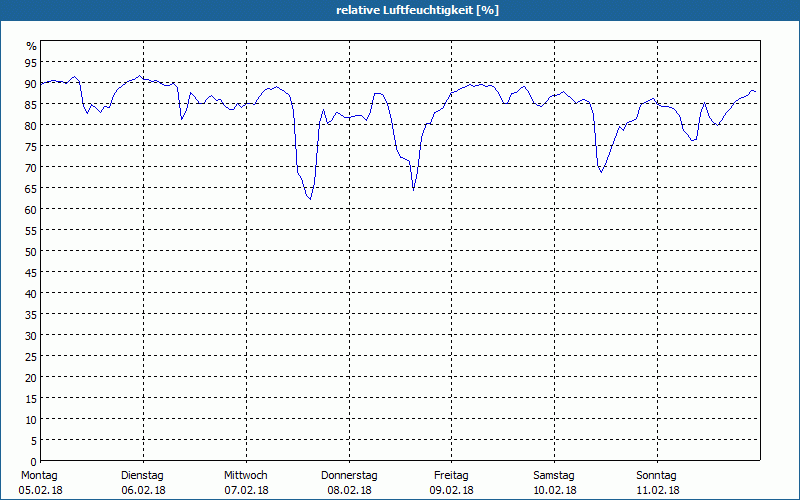The width and height of the screenshot is (800, 500).
Task: Click the y-axis value '80'
Action: click(x=31, y=126)
